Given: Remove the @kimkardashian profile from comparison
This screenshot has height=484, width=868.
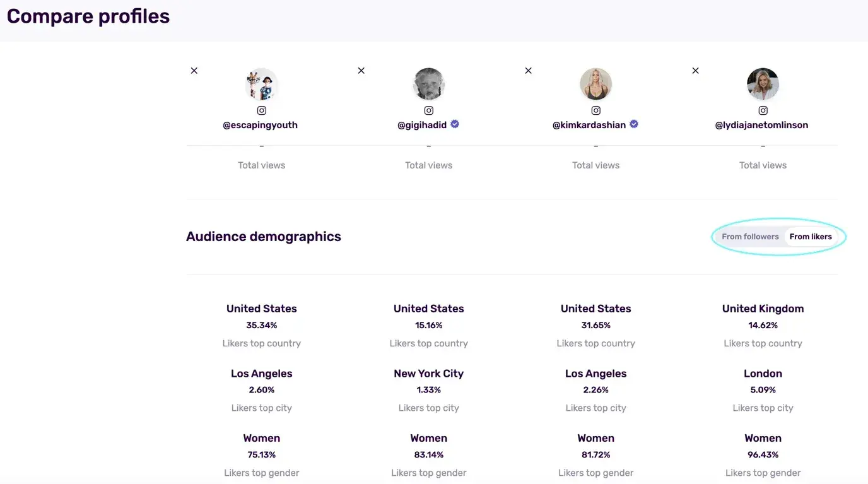Looking at the screenshot, I should click(529, 71).
